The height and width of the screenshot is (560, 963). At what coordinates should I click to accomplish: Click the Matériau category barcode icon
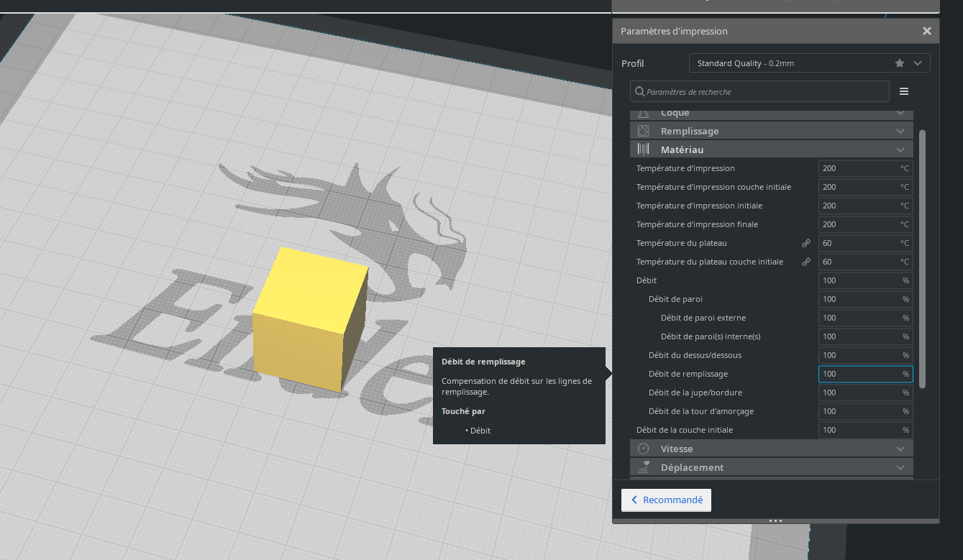(644, 150)
